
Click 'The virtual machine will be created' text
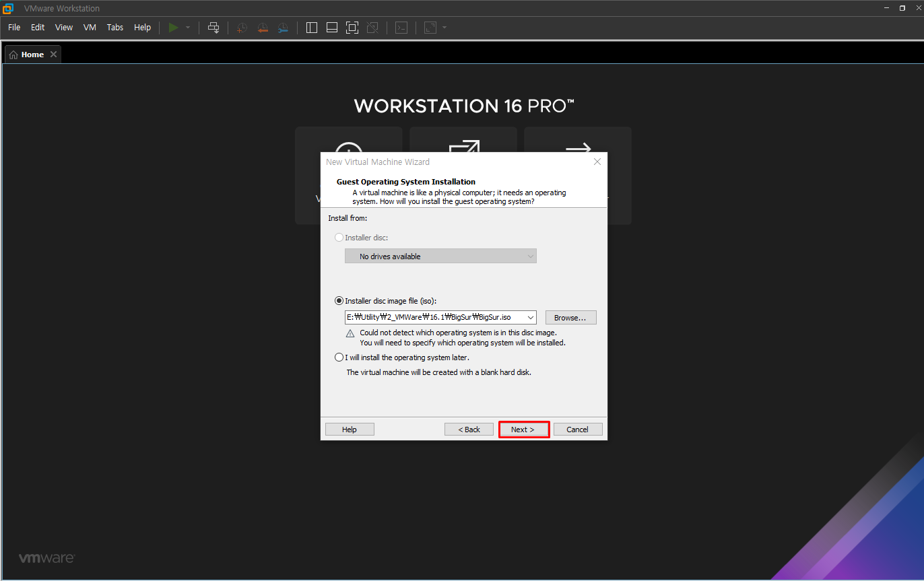click(x=438, y=372)
